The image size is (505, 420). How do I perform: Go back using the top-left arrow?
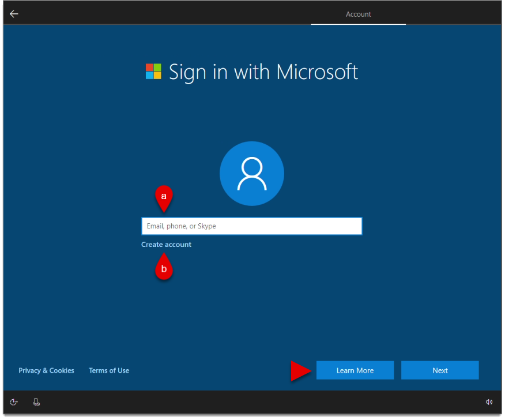(x=14, y=14)
